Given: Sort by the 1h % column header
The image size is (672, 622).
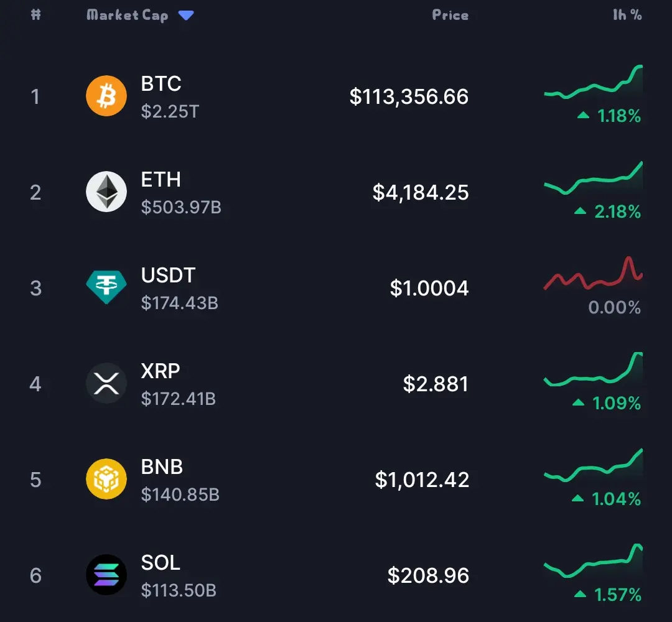Looking at the screenshot, I should coord(627,15).
